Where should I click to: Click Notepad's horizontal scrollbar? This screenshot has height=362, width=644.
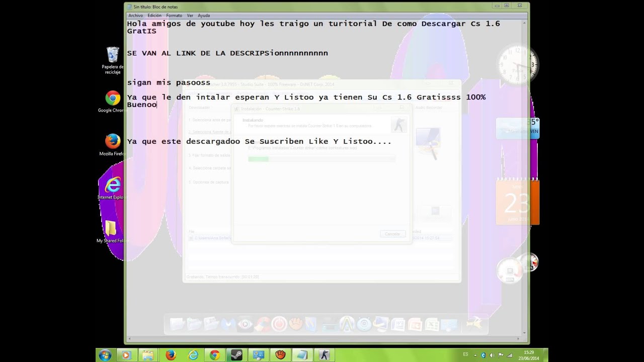click(323, 340)
